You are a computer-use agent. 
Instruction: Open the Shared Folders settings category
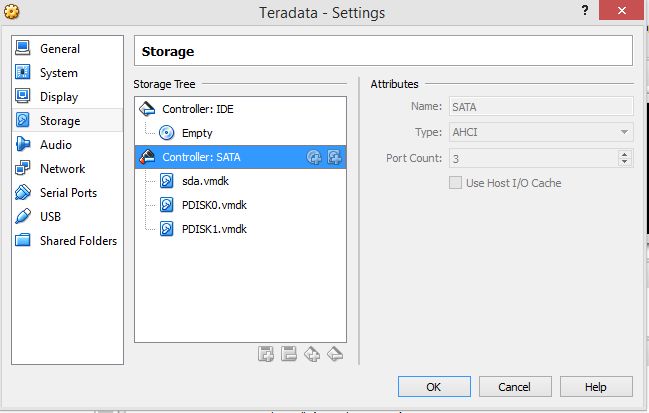tap(67, 240)
